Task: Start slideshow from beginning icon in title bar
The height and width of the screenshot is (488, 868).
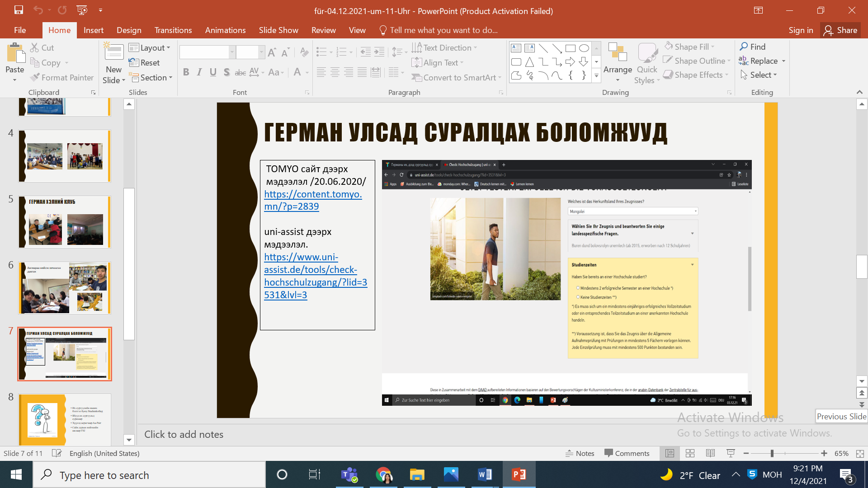Action: click(x=82, y=10)
